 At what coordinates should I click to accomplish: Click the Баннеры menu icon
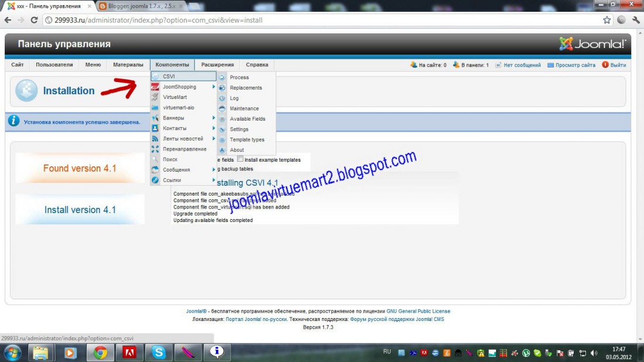point(155,118)
